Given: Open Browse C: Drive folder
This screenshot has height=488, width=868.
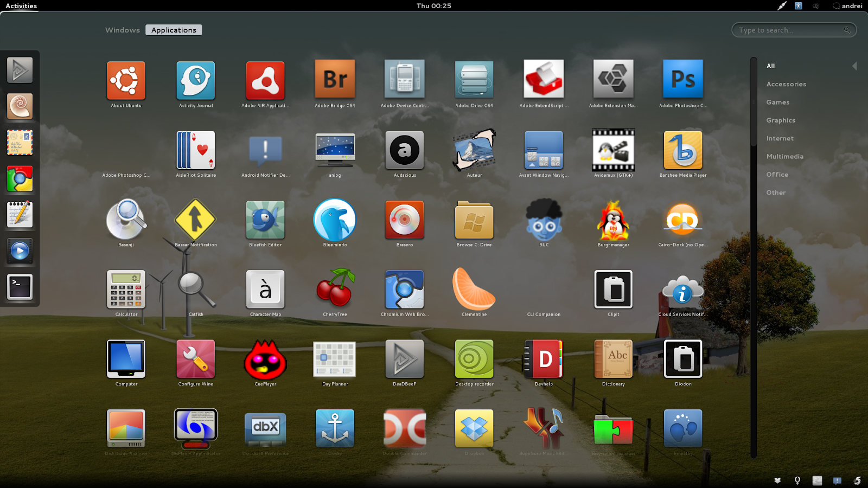Looking at the screenshot, I should (x=474, y=220).
